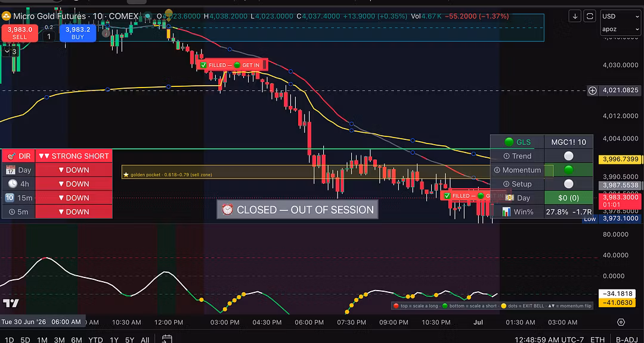Click the order quantity field showing 1

click(48, 36)
